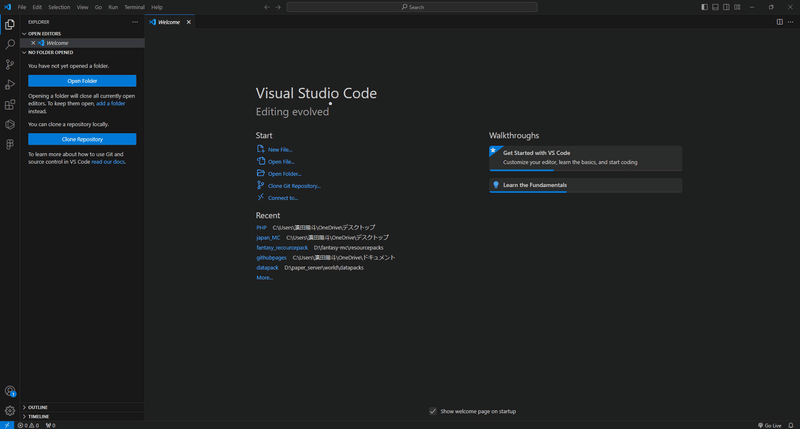The image size is (800, 429).
Task: Open the Source Control view
Action: [10, 64]
